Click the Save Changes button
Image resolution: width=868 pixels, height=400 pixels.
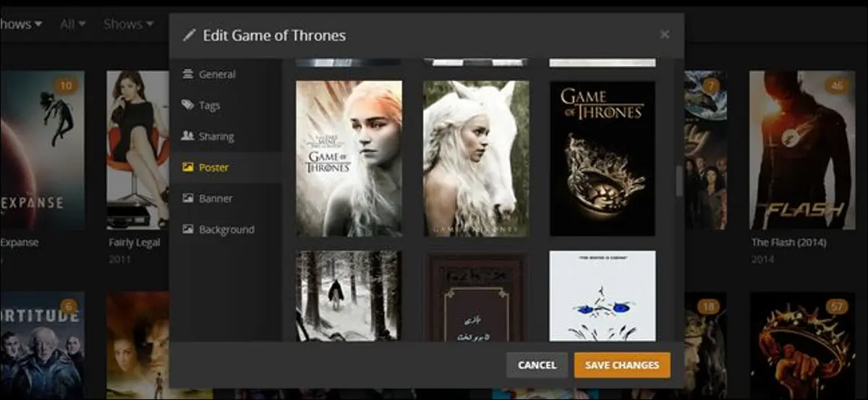coord(622,365)
